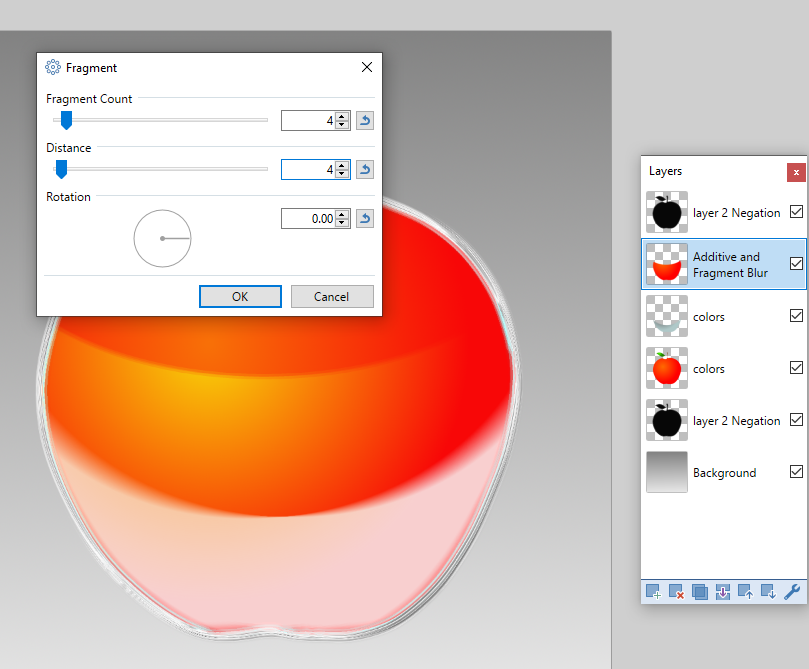Increase Distance with up arrow

coord(342,166)
